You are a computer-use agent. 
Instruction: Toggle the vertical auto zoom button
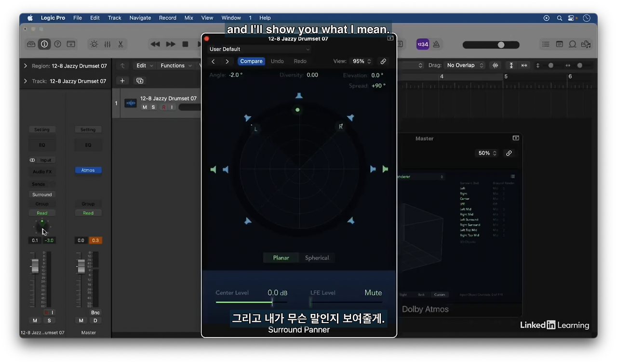(511, 65)
